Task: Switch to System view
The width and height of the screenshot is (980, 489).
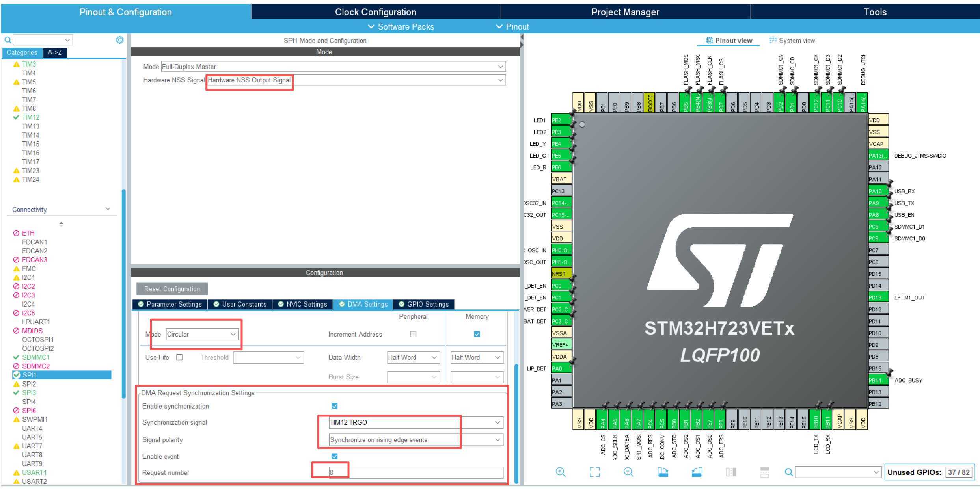Action: [792, 41]
